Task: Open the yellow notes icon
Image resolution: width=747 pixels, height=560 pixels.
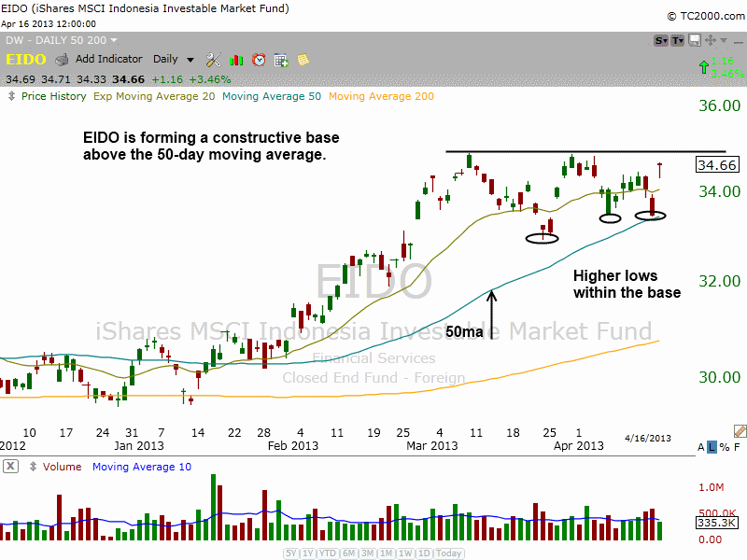Action: click(302, 60)
